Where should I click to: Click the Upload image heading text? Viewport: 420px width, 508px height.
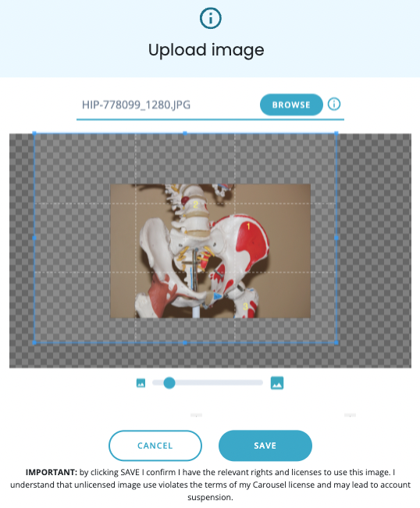(206, 50)
